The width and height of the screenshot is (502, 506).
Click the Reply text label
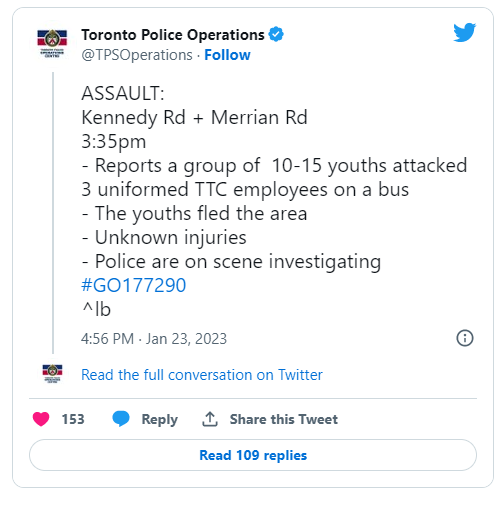coord(160,419)
